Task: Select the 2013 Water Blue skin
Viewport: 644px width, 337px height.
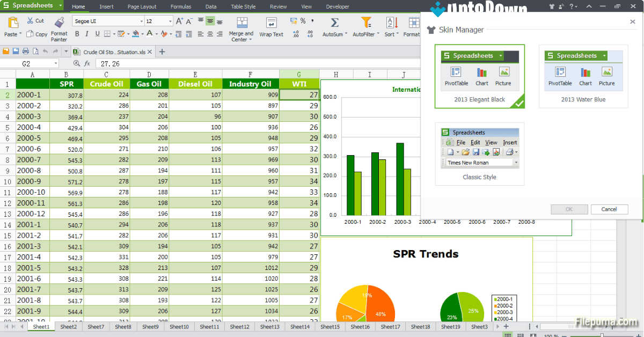Action: (583, 98)
